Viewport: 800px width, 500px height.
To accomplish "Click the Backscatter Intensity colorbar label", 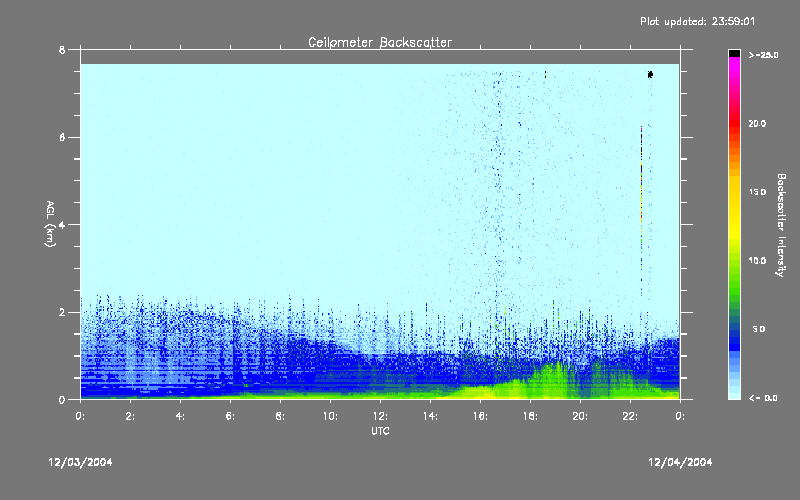I will click(x=781, y=225).
